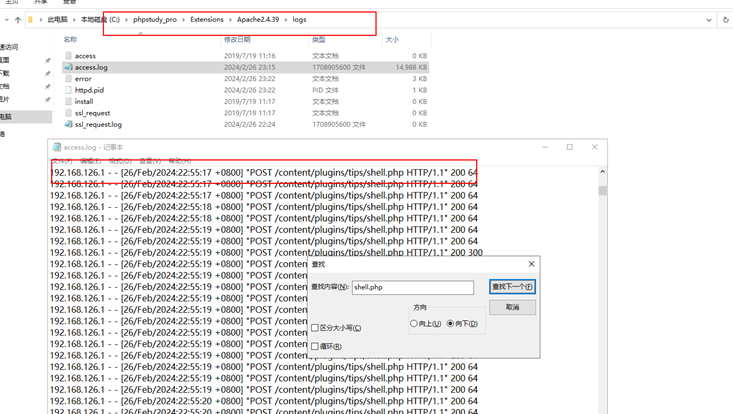Click the 查找下一个(F) find next button
The width and height of the screenshot is (733, 414).
[512, 287]
